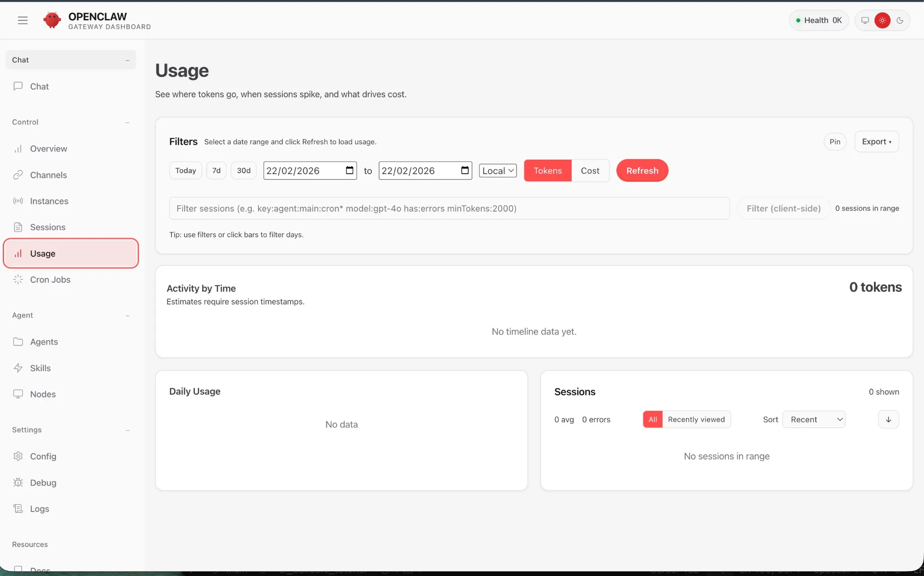Open the Sort Recent dropdown
924x576 pixels.
(x=814, y=419)
